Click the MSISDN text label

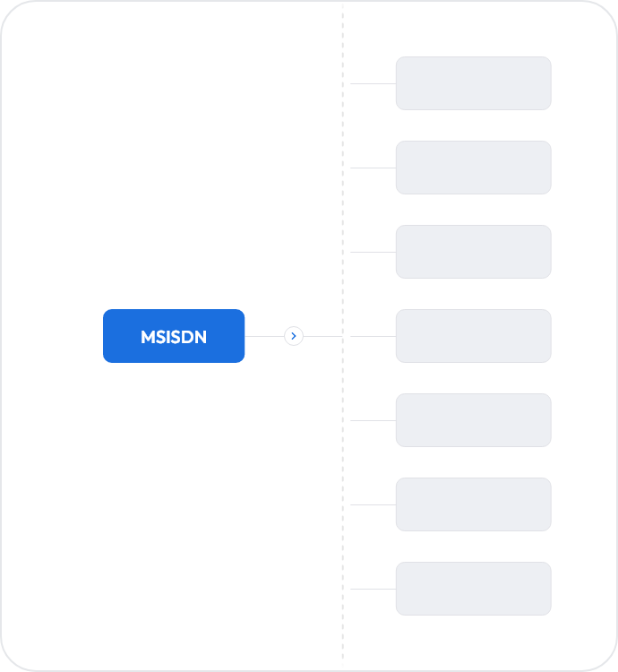pyautogui.click(x=174, y=337)
